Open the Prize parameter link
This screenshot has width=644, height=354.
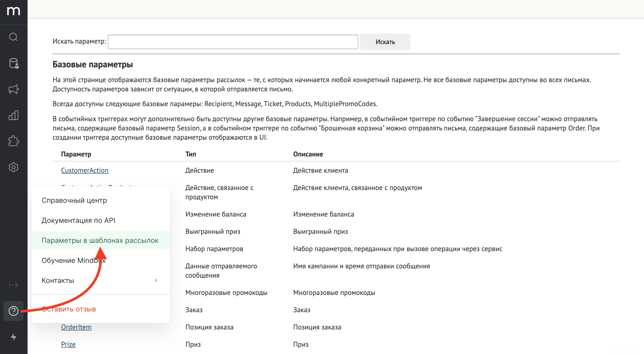point(68,344)
